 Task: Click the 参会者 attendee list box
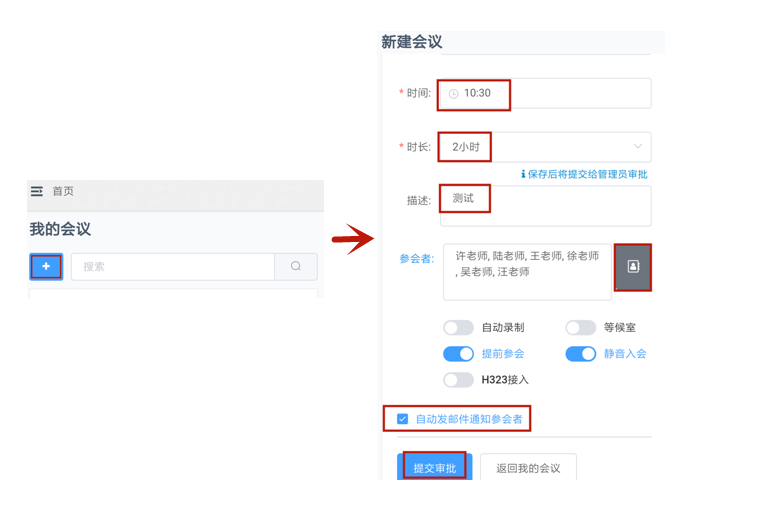[527, 272]
